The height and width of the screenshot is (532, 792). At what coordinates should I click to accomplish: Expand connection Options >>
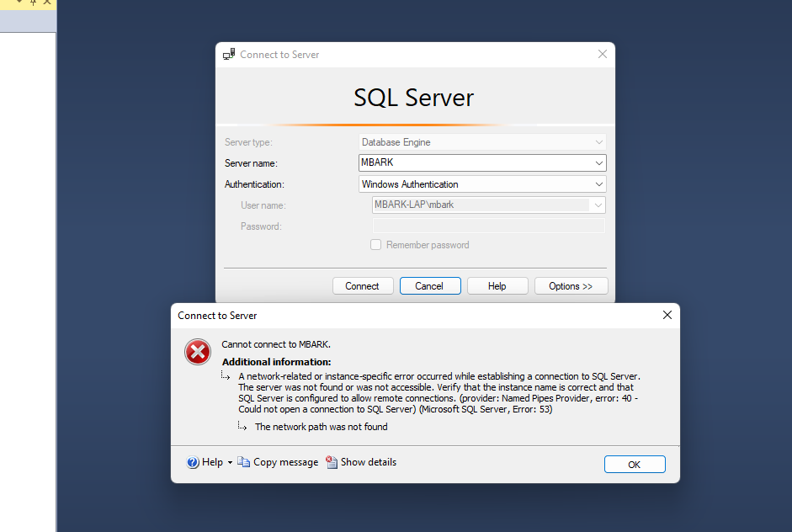(571, 286)
